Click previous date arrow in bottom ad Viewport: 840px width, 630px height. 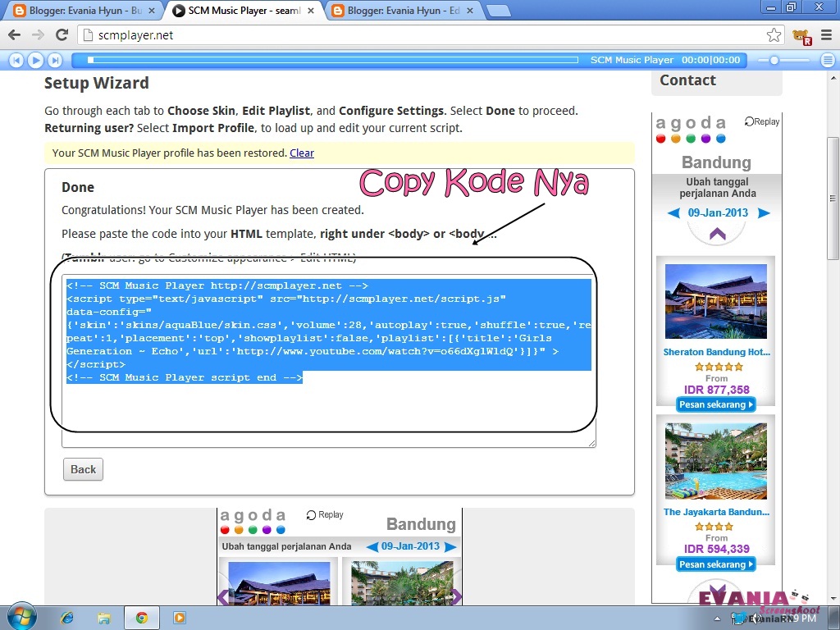[372, 547]
